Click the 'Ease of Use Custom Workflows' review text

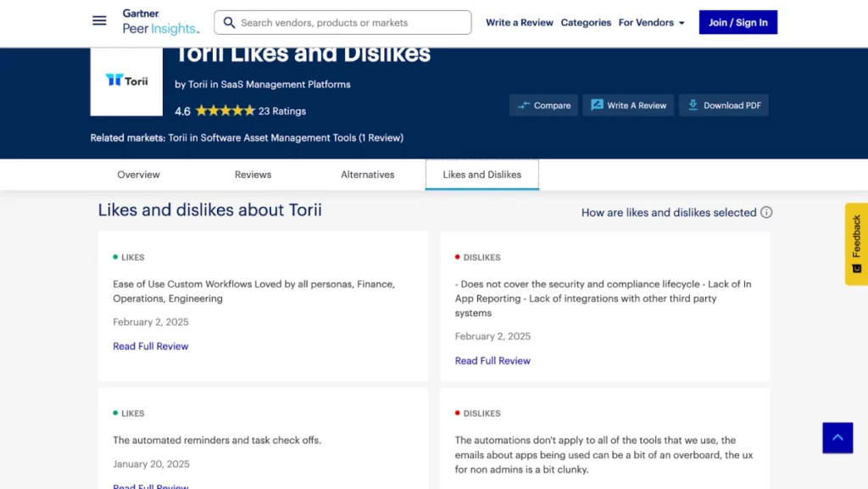[x=254, y=291]
